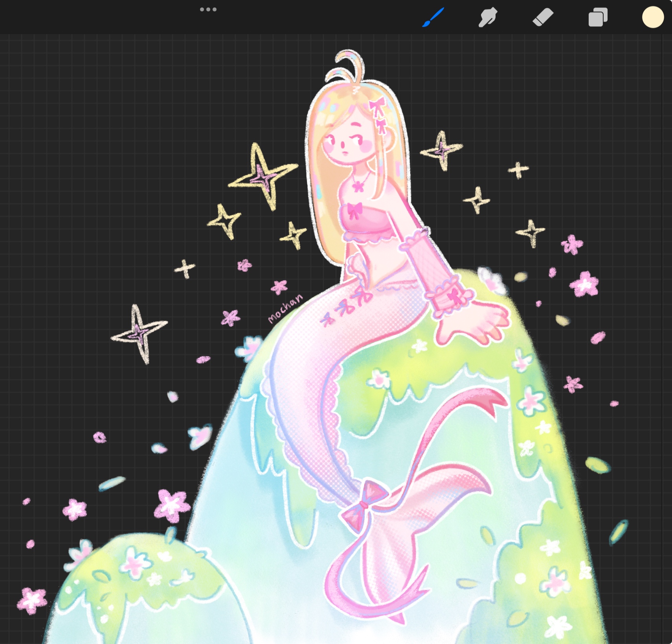Tap the three-dot menu at top
672x644 pixels.
tap(208, 9)
